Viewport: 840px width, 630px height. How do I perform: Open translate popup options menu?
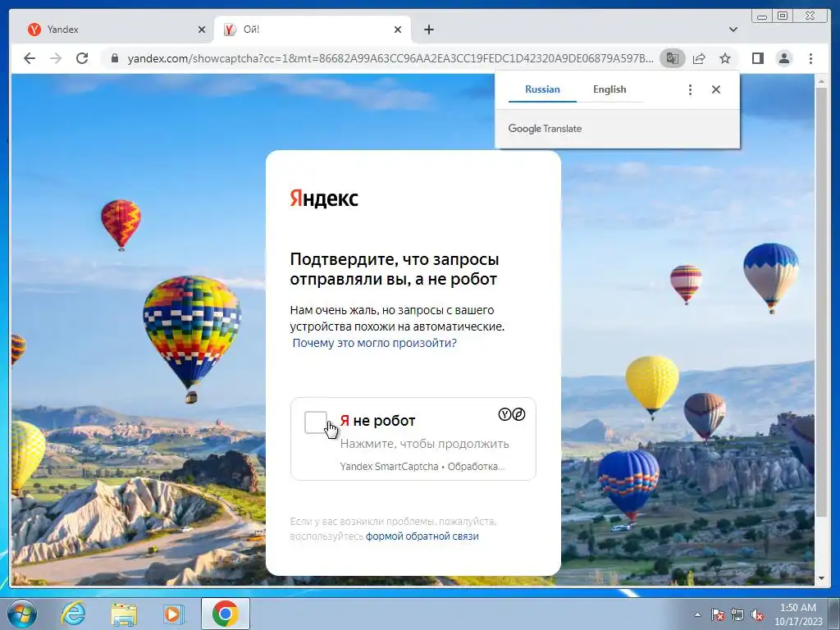[x=690, y=89]
